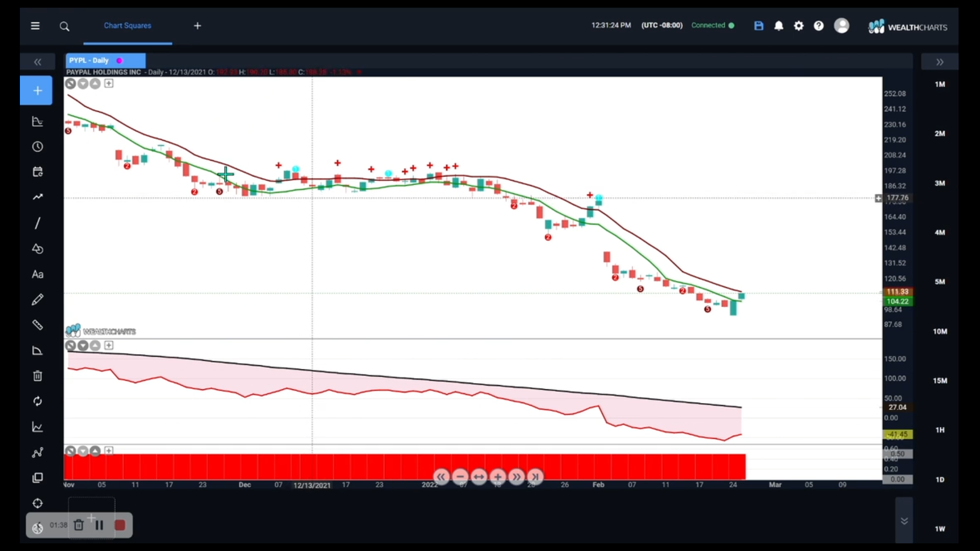
Task: Open the hamburger main menu
Action: tap(35, 26)
